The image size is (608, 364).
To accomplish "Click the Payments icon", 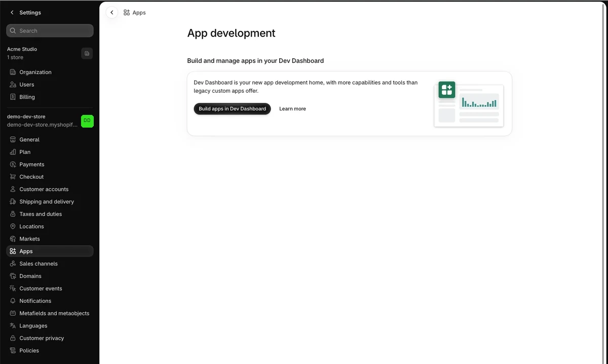I will tap(13, 165).
